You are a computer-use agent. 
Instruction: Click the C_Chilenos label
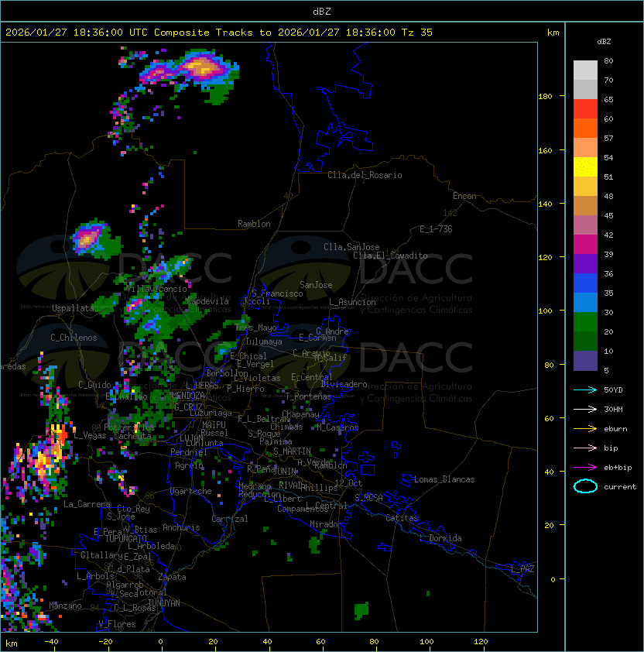[74, 338]
